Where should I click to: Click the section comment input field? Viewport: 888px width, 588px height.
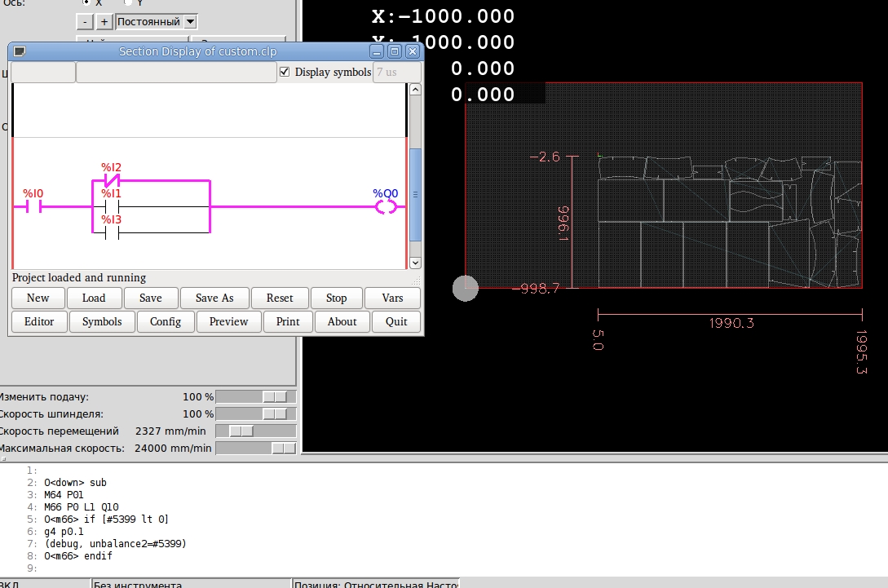pyautogui.click(x=176, y=73)
